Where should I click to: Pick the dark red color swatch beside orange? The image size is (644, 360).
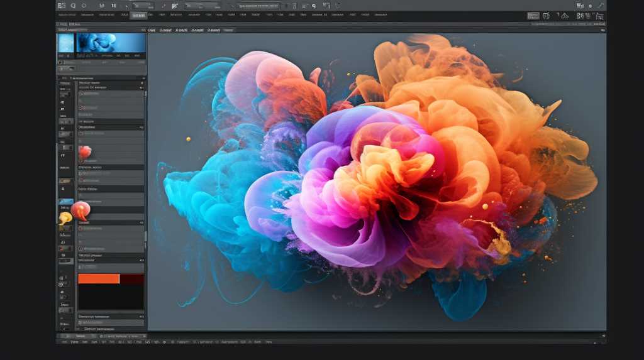tap(132, 279)
